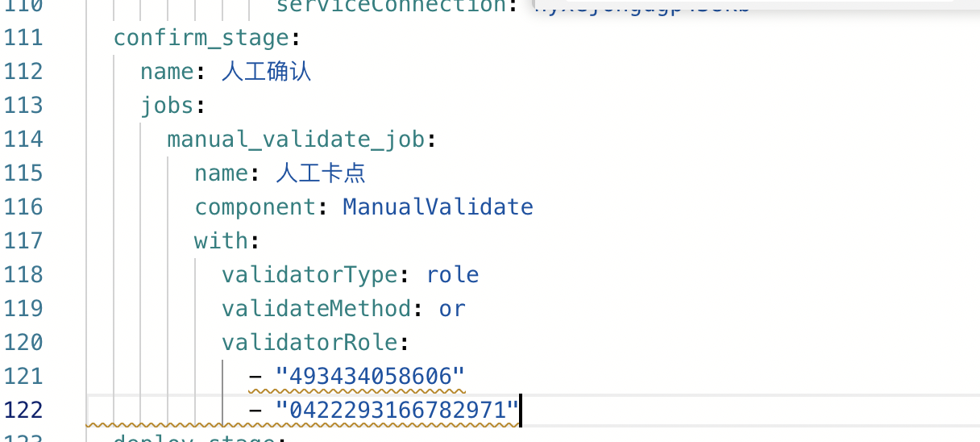
Task: Click the validatorType key
Action: (309, 275)
